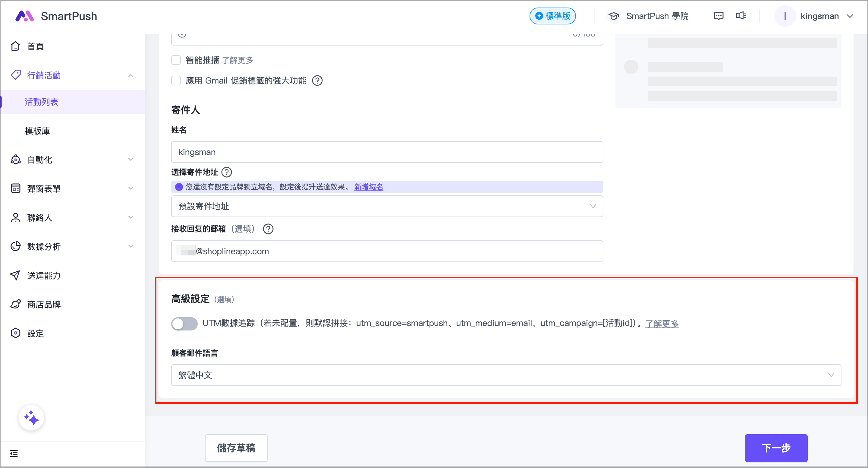This screenshot has width=868, height=468.
Task: Open the announcements speaker icon
Action: tap(741, 16)
